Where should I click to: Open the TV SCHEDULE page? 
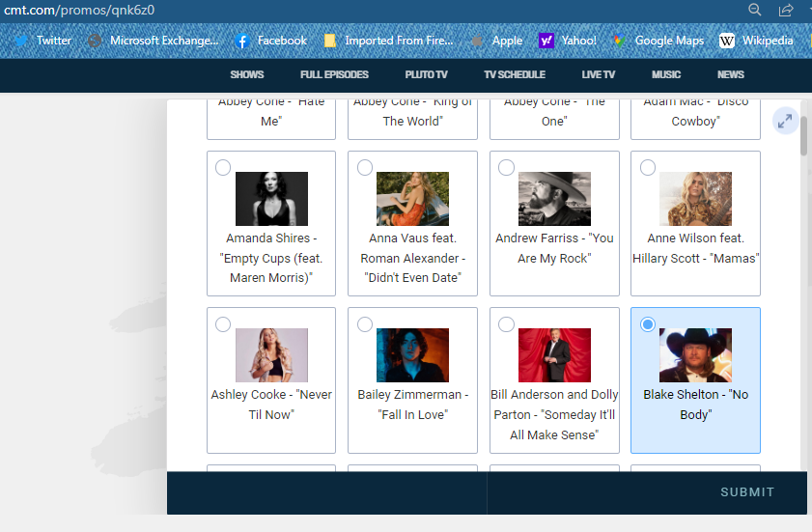pyautogui.click(x=515, y=74)
